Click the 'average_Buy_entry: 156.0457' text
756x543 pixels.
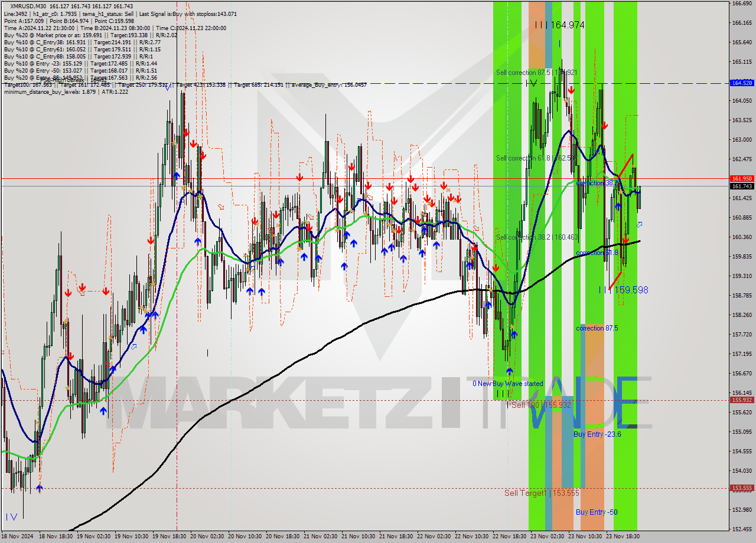pyautogui.click(x=328, y=84)
